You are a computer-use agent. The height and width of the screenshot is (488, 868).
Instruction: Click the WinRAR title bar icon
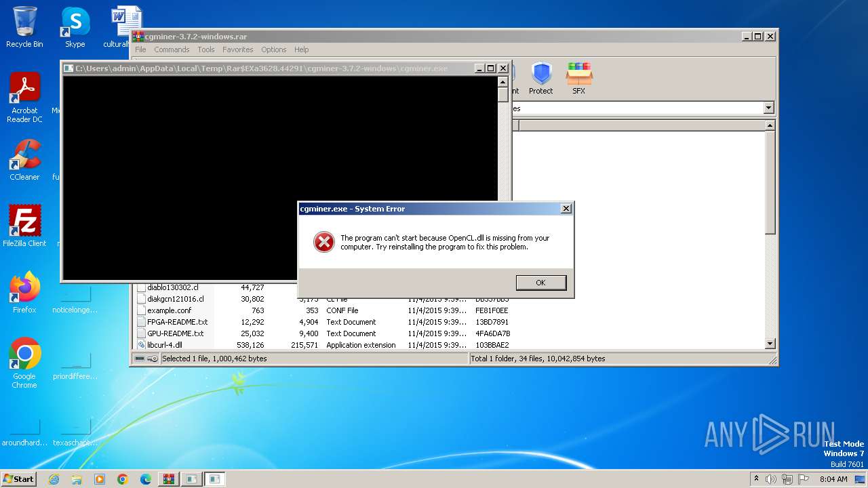pos(138,37)
